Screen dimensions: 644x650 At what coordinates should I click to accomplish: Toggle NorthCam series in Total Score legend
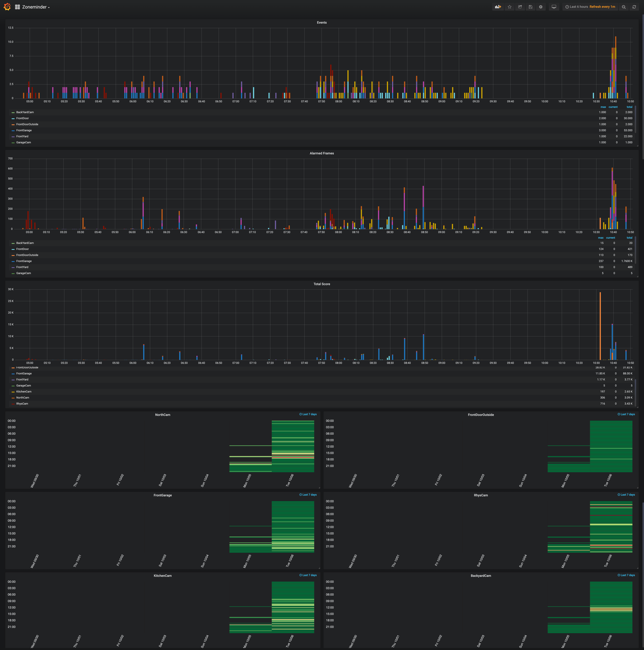pos(23,398)
